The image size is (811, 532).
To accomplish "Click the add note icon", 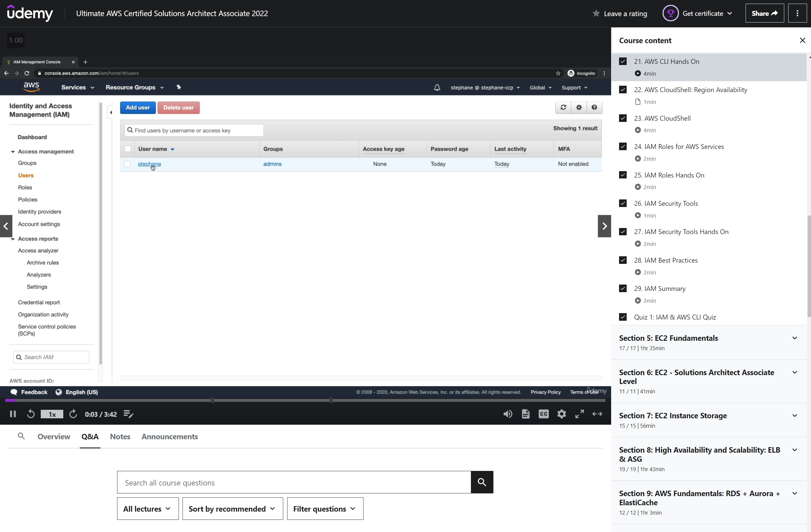I will click(128, 414).
